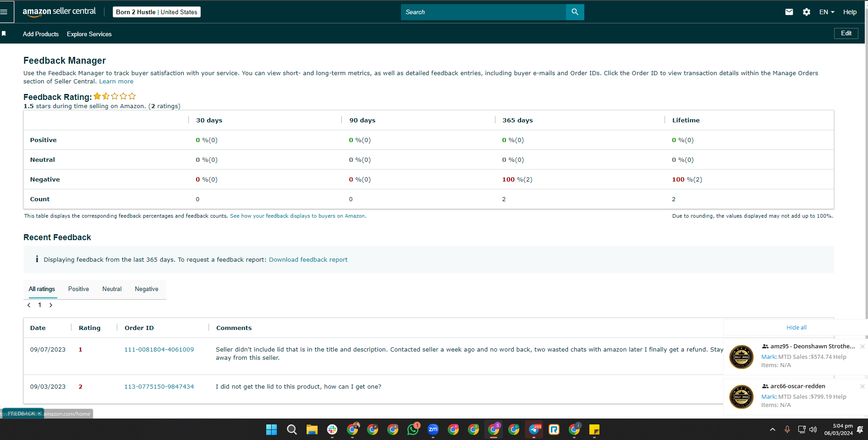Go to Amazon Seller Central home logo

(x=59, y=12)
